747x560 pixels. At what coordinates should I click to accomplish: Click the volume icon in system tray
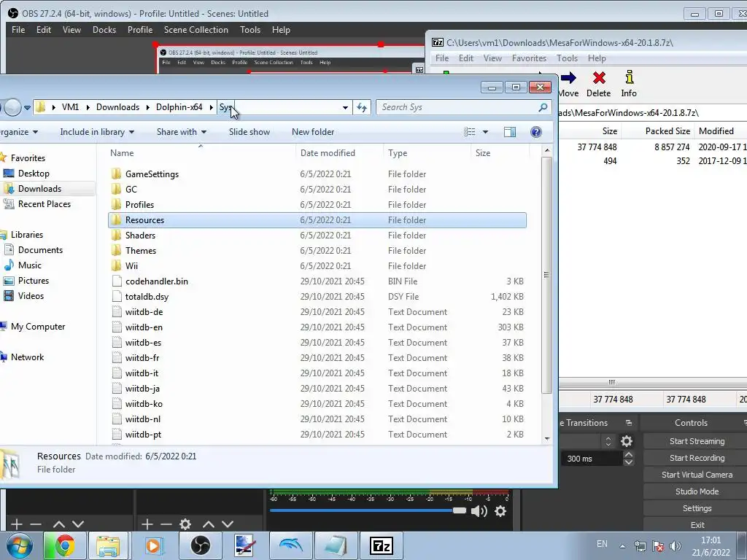pos(675,545)
